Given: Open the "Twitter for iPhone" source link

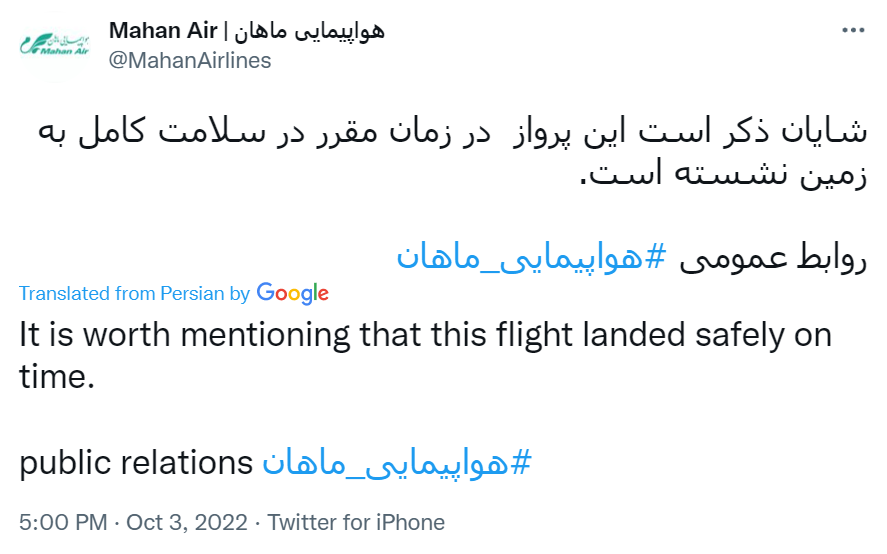Looking at the screenshot, I should coord(356,522).
